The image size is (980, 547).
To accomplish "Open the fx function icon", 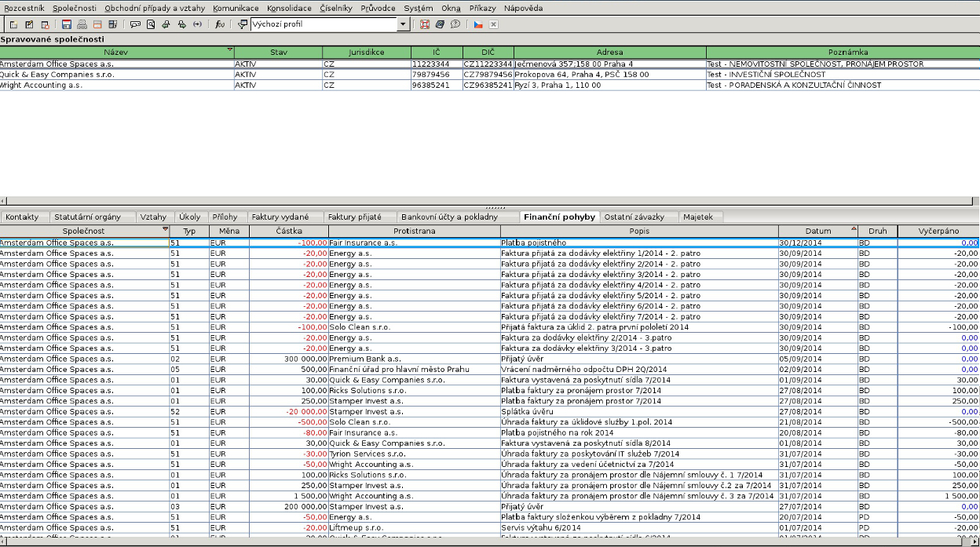I will pos(220,24).
